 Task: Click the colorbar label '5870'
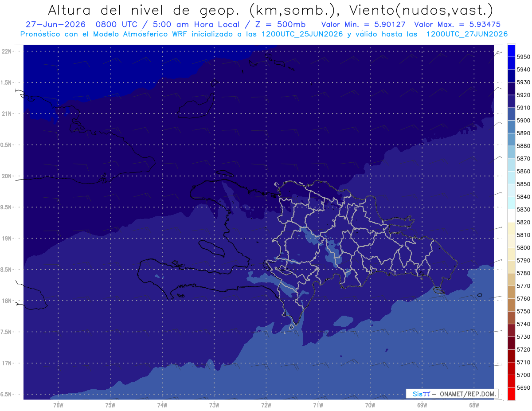point(524,159)
